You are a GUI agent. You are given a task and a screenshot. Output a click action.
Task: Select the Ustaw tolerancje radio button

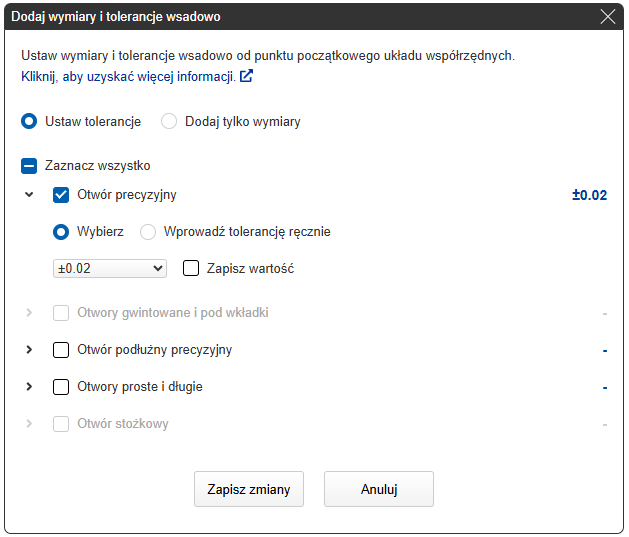[30, 121]
